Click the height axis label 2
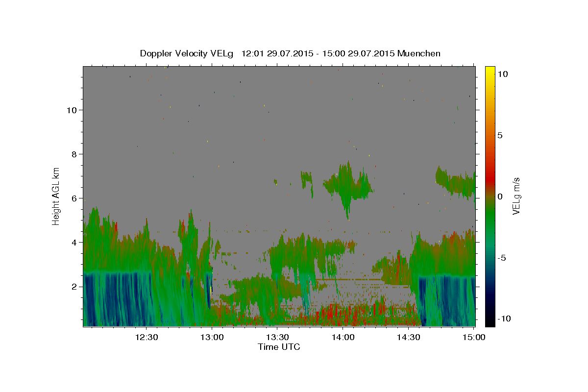Viewport: 588px width, 392px height. 74,286
